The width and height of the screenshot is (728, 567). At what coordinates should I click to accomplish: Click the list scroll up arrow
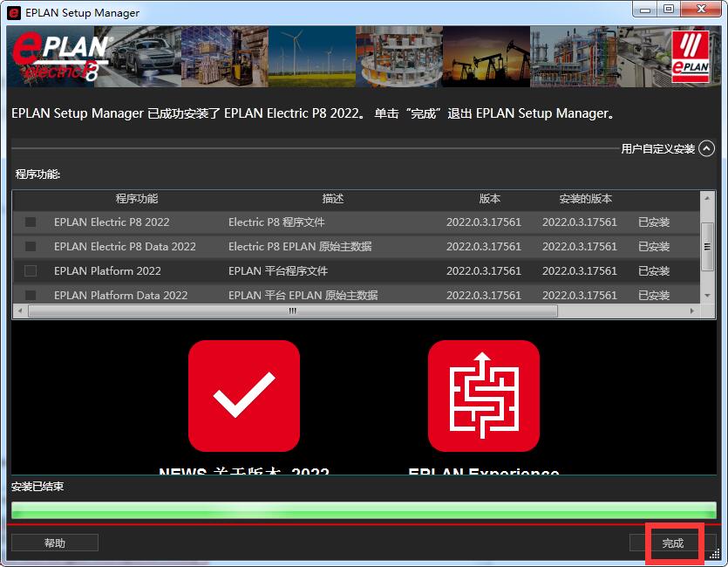(x=708, y=199)
